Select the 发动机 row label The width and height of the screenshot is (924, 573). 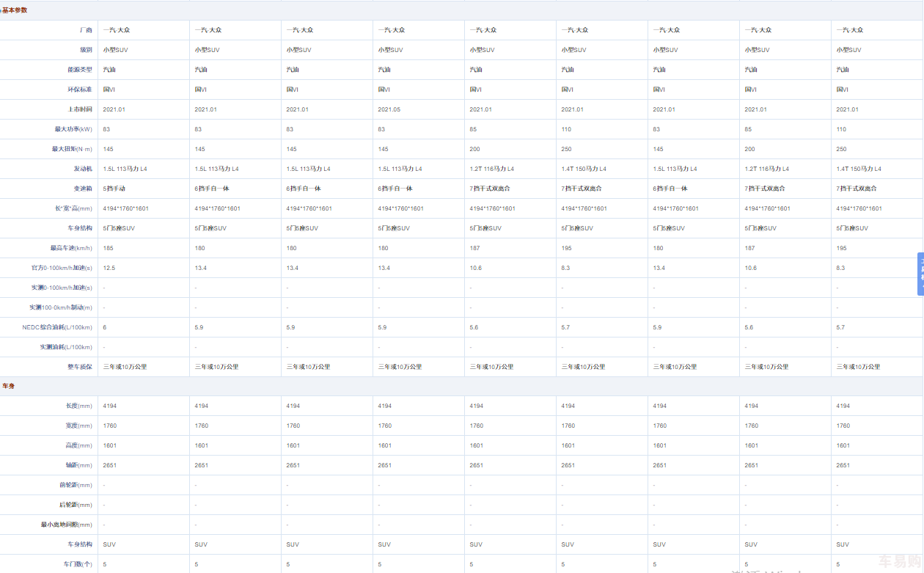(83, 169)
